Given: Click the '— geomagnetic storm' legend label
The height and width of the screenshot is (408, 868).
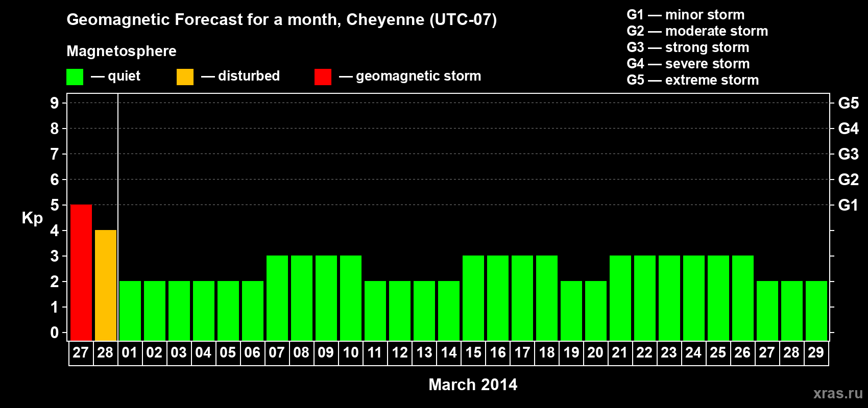Looking at the screenshot, I should [410, 76].
